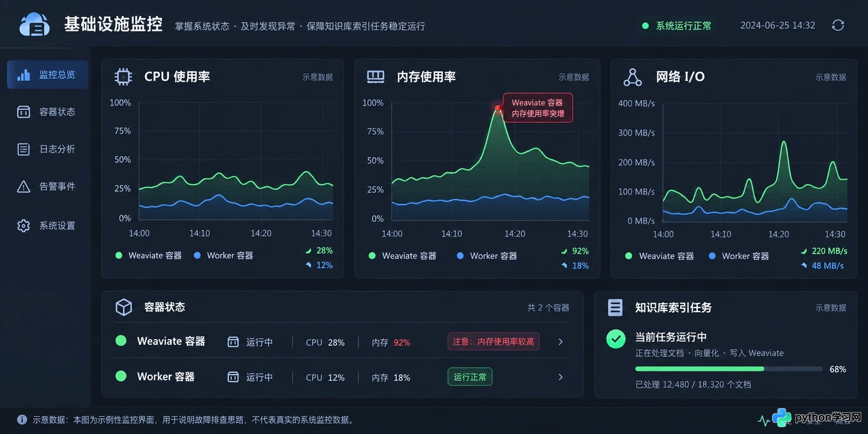Click the red memory spike marker dot
This screenshot has width=868, height=434.
[498, 108]
